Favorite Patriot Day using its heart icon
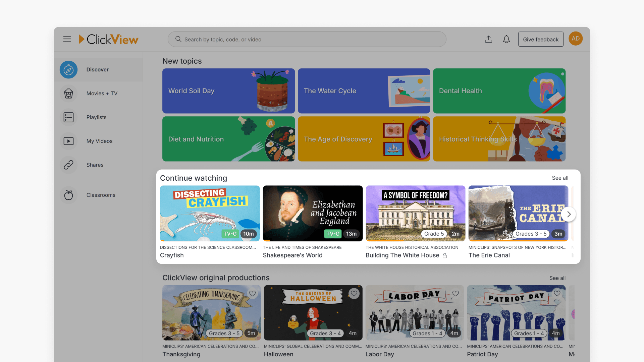 (x=557, y=293)
